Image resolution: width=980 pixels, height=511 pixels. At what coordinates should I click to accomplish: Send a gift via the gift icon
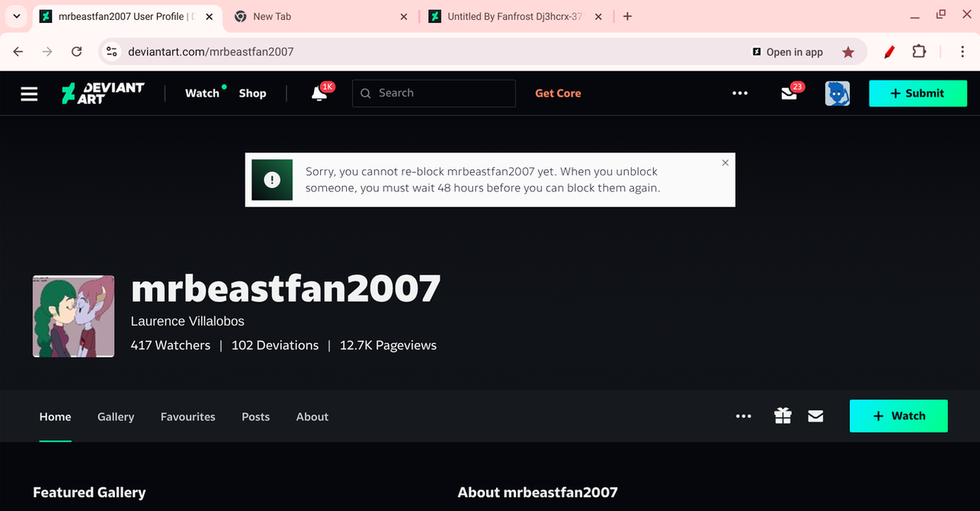(x=782, y=416)
